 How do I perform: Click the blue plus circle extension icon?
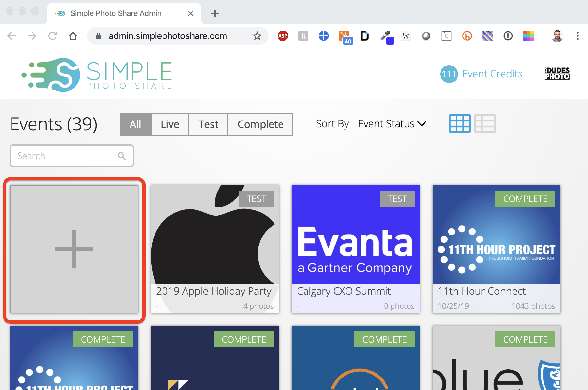(324, 36)
